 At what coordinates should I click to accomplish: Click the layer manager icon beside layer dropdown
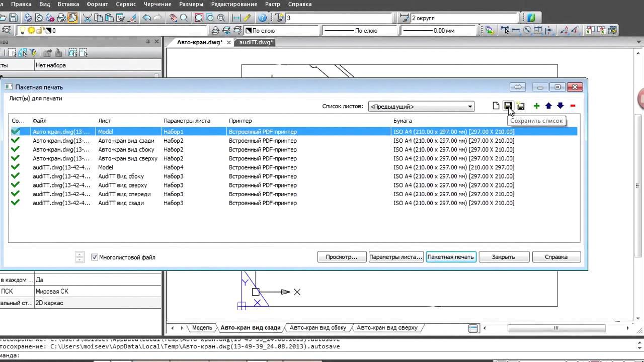(x=7, y=30)
